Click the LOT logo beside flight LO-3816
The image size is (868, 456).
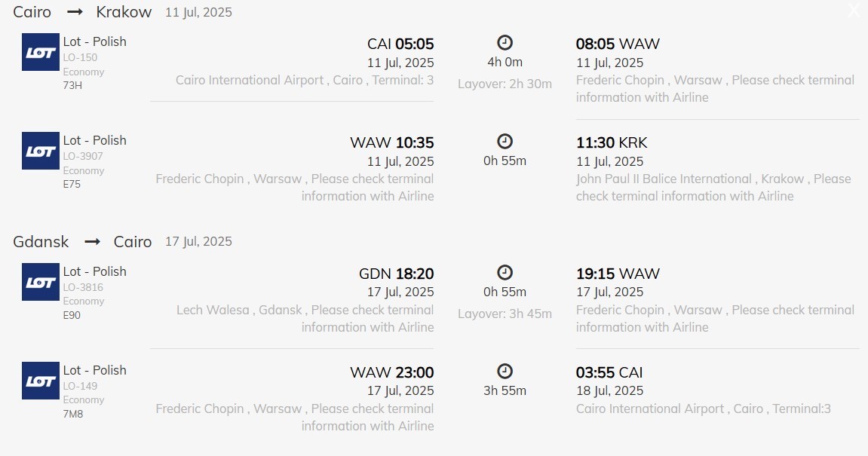click(41, 282)
